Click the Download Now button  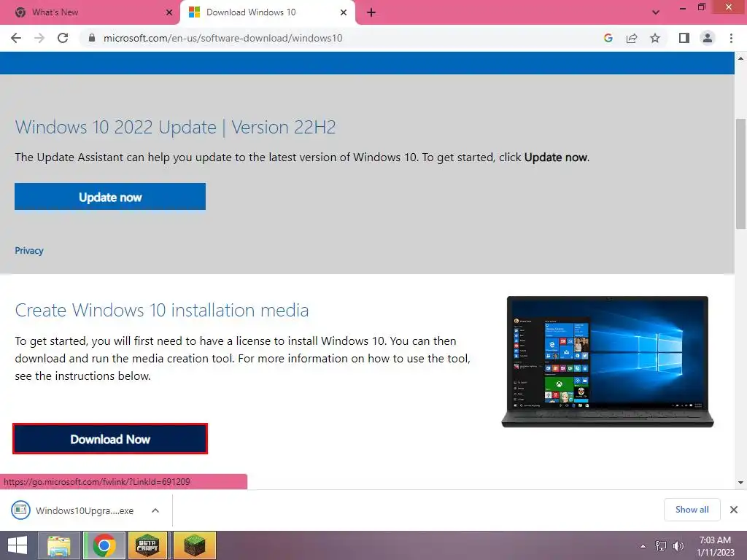click(x=110, y=438)
